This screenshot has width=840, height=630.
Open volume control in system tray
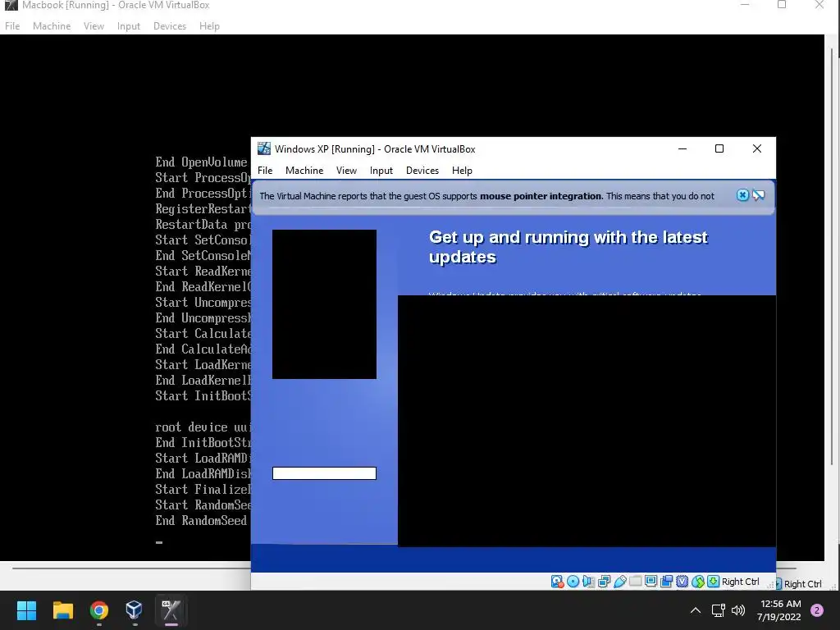(738, 610)
